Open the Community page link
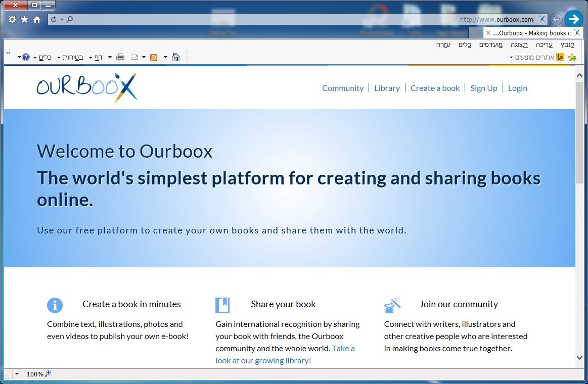The image size is (588, 384). 343,88
